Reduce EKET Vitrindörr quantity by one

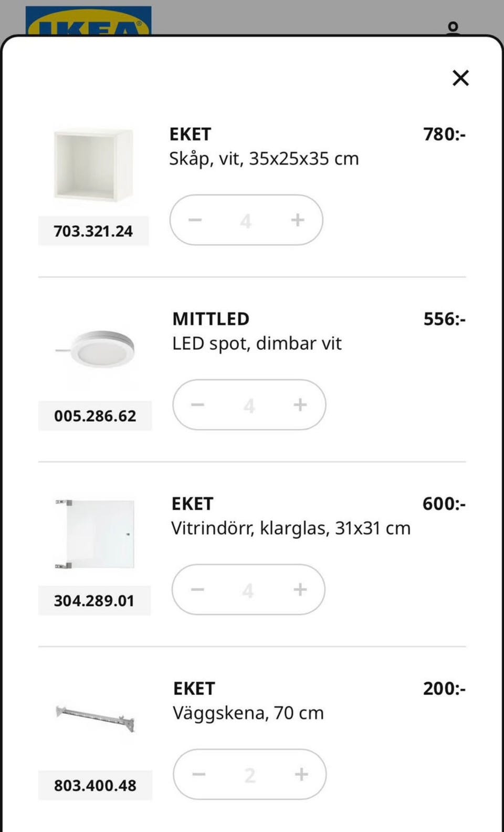point(197,589)
